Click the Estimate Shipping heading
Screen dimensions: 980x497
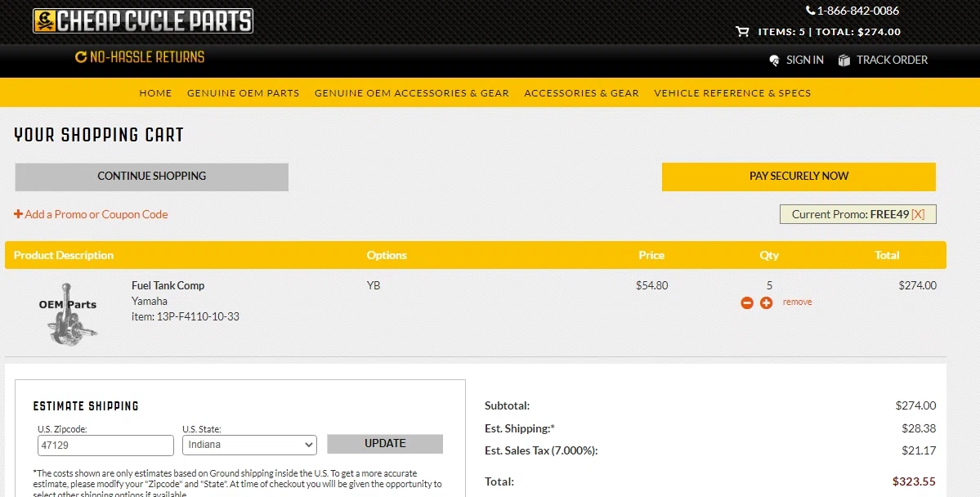(86, 405)
